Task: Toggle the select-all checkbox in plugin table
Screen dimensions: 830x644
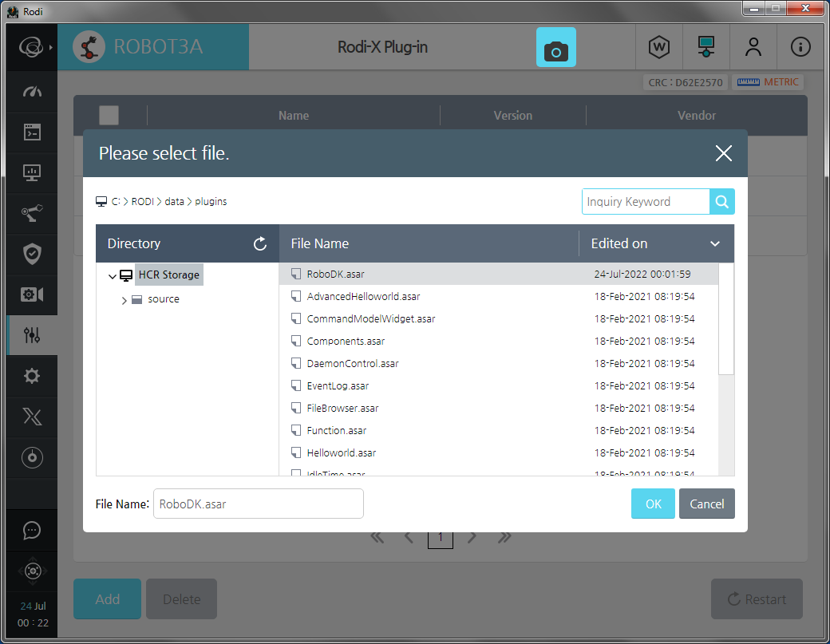Action: [109, 116]
